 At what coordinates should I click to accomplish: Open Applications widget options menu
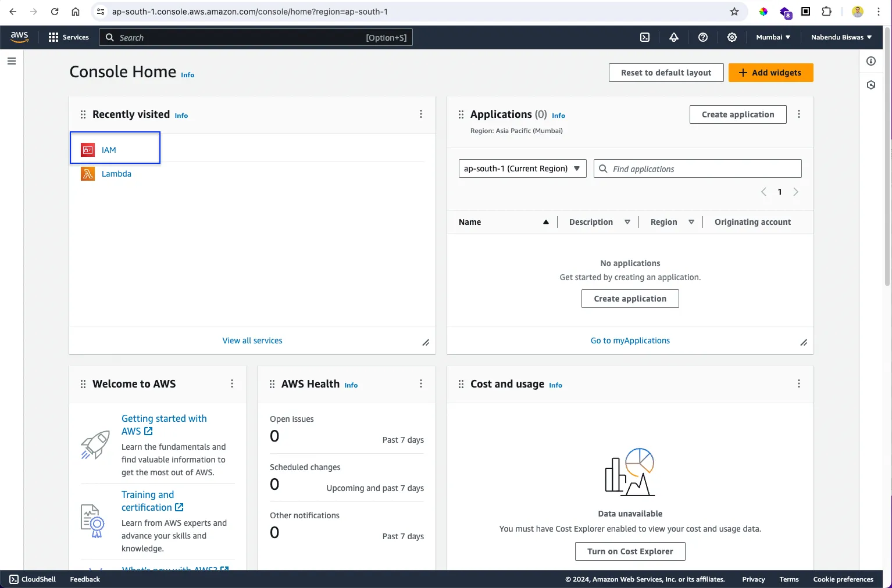(x=799, y=114)
